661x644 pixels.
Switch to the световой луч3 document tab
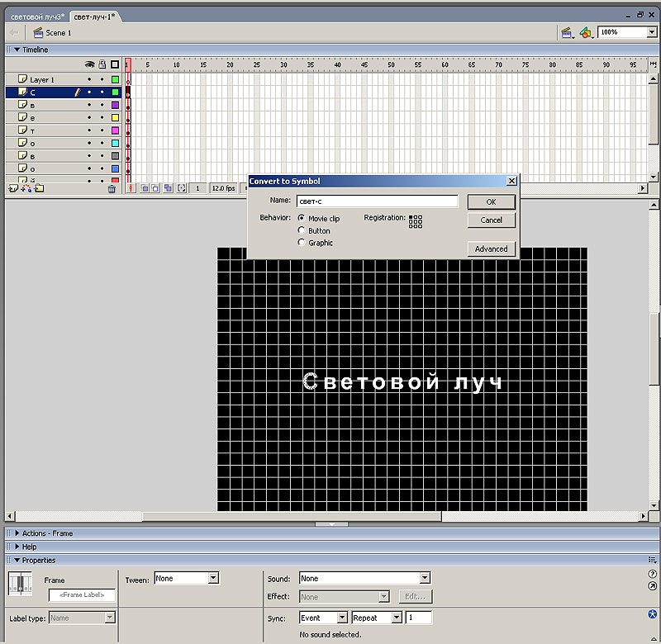37,17
